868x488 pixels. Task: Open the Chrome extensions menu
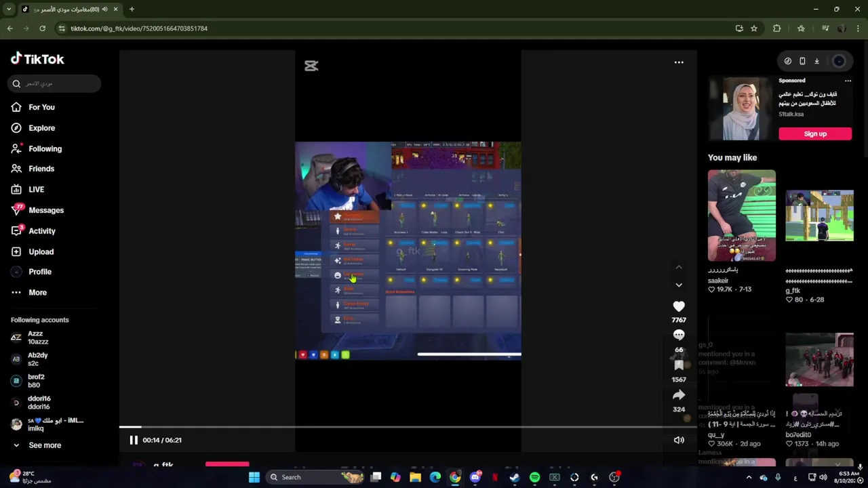tap(776, 28)
